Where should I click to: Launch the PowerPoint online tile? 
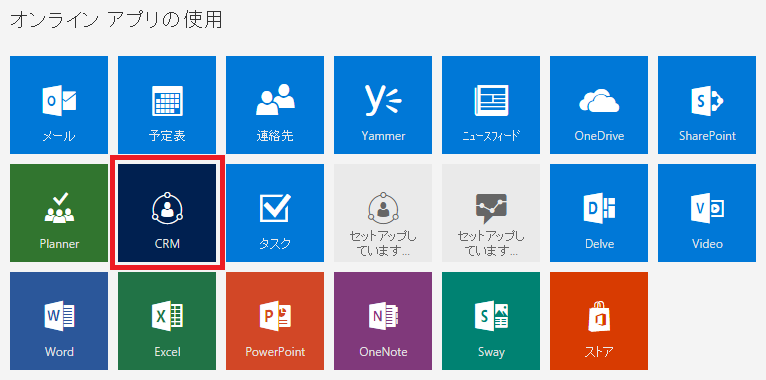click(275, 321)
